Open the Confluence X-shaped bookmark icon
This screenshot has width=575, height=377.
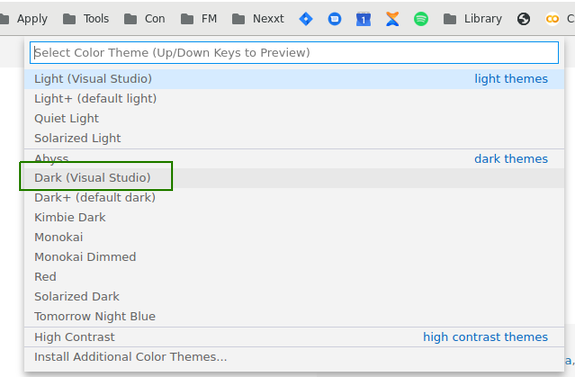392,19
